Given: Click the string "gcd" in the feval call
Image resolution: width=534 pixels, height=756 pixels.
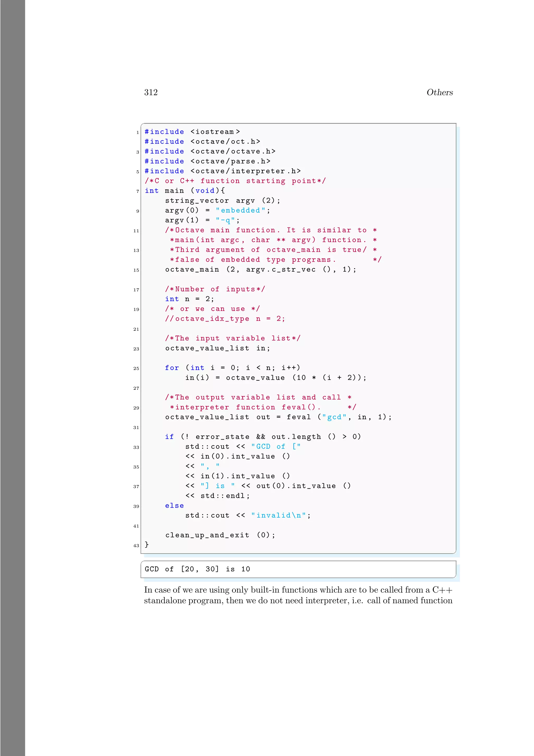Looking at the screenshot, I should (334, 417).
